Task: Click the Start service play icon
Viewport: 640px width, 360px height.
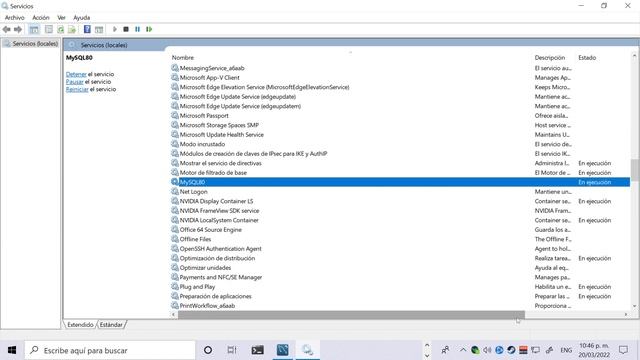Action: (x=115, y=29)
